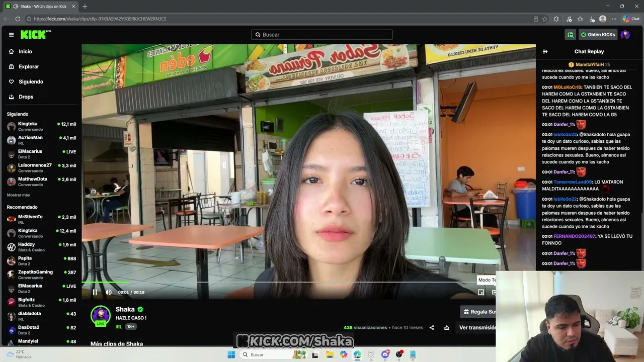The height and width of the screenshot is (362, 644).
Task: Open the Kick user profile avatar
Action: tap(625, 35)
